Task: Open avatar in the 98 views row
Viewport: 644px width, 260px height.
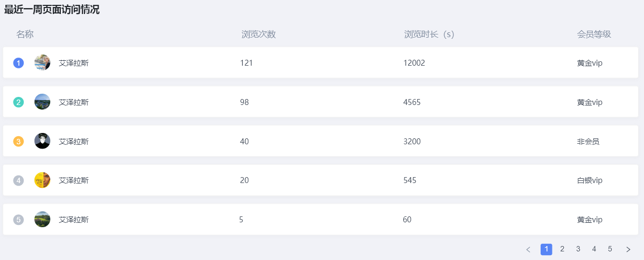Action: (x=42, y=102)
